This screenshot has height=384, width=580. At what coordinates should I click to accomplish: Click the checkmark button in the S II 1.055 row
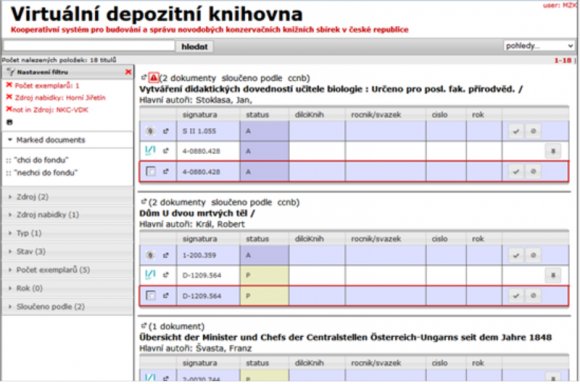(516, 131)
